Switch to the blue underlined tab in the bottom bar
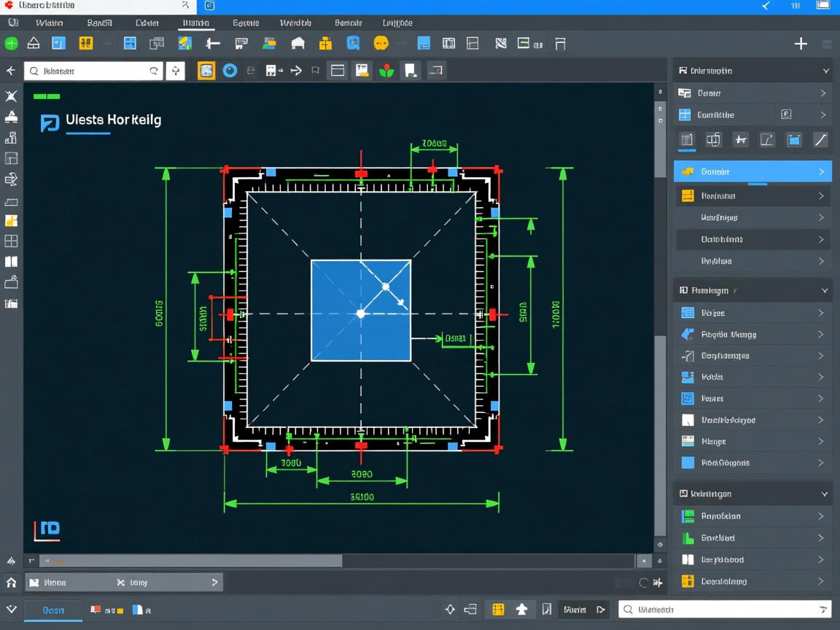Screen dimensions: 840x630 click(53, 610)
